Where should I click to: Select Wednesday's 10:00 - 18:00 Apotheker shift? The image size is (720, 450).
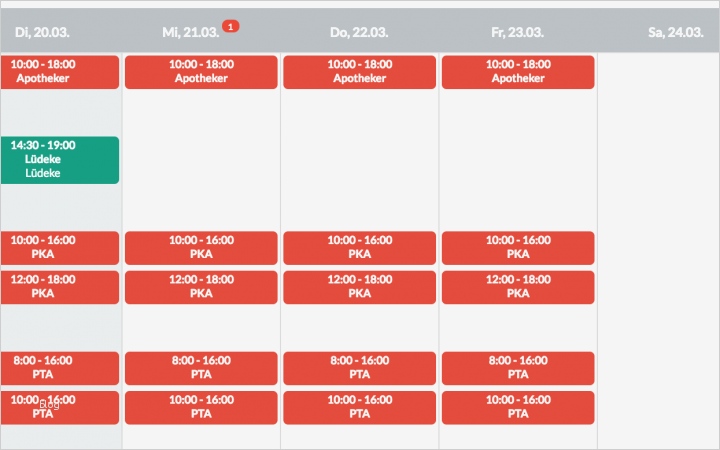(201, 72)
